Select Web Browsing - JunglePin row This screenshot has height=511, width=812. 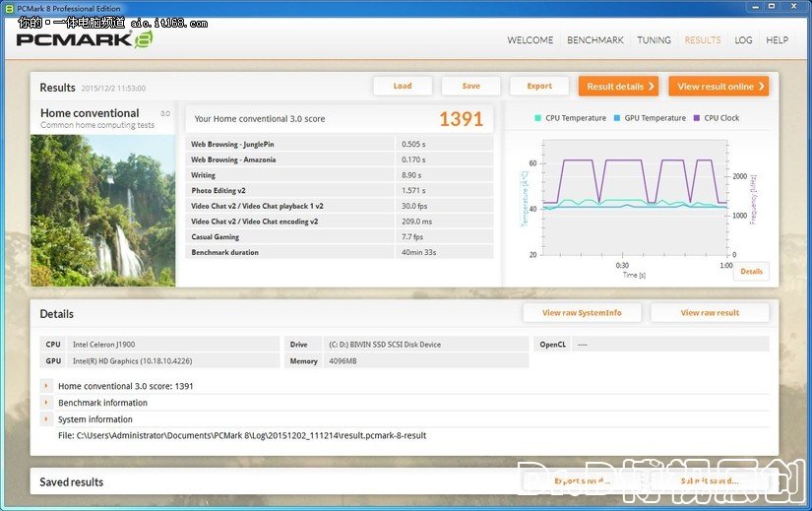pos(340,144)
